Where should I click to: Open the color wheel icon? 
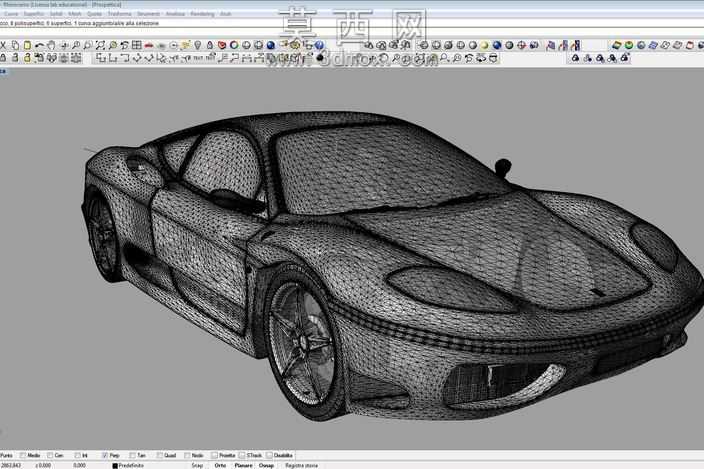pyautogui.click(x=234, y=45)
